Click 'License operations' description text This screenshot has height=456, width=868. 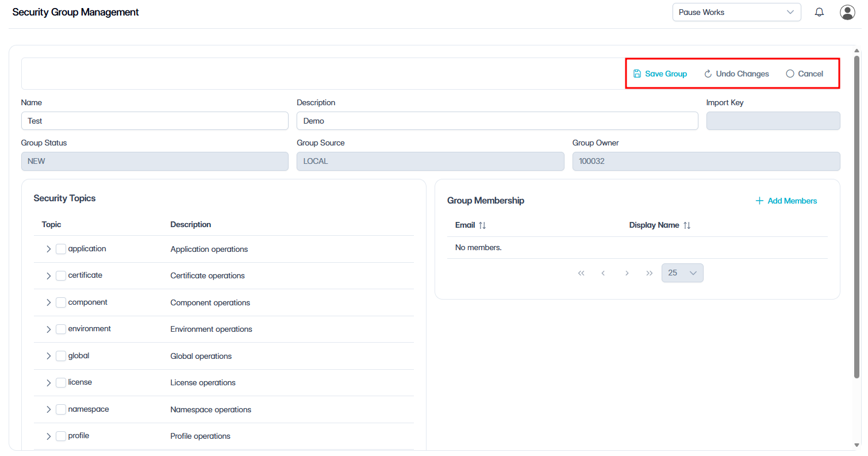coord(203,382)
